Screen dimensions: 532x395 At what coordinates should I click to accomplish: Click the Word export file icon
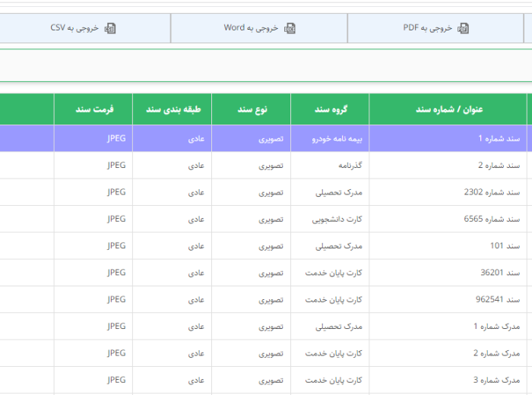[290, 28]
